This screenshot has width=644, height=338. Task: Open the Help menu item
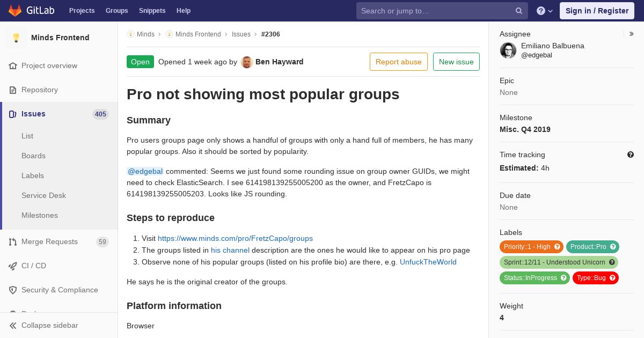coord(184,11)
